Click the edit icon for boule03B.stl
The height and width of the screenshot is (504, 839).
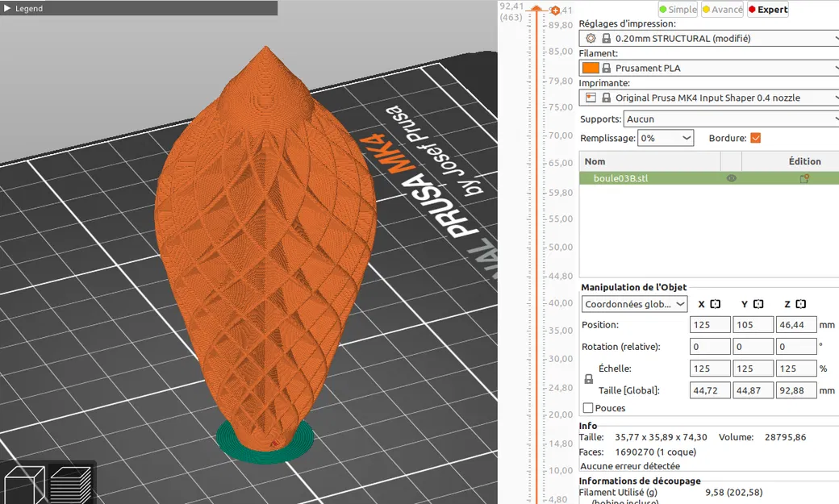point(804,178)
